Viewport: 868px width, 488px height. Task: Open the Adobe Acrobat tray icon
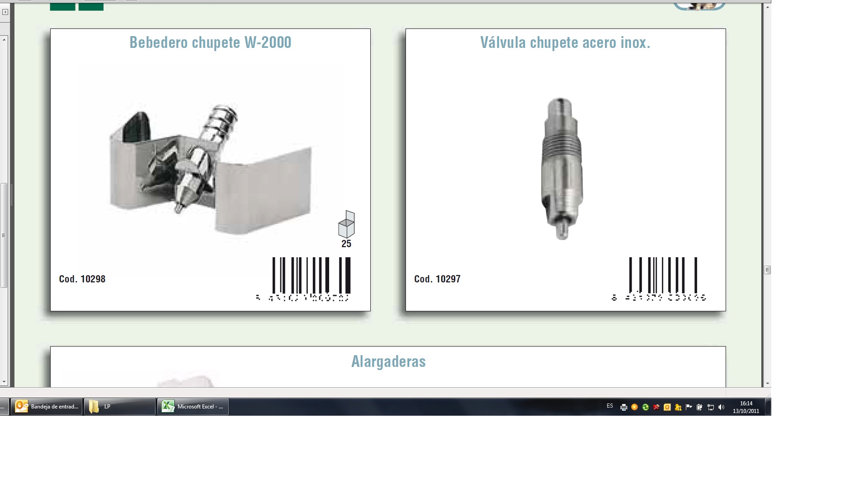[x=656, y=407]
